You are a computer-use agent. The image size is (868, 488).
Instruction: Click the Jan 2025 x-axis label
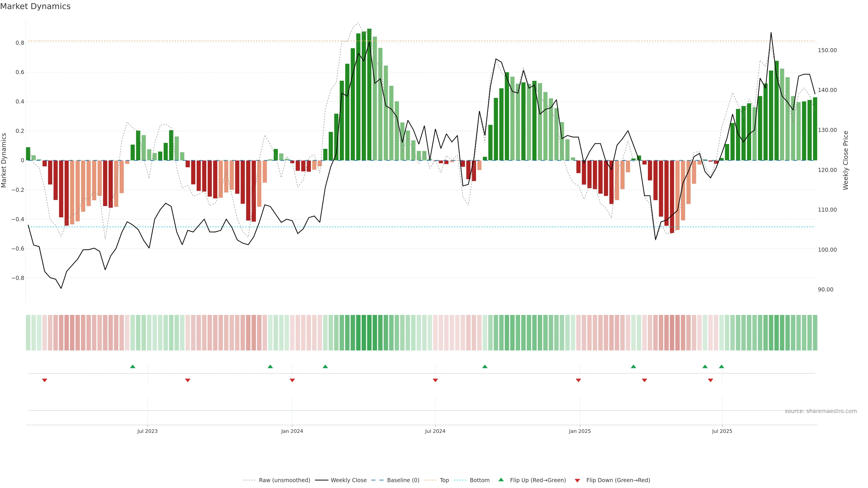580,431
